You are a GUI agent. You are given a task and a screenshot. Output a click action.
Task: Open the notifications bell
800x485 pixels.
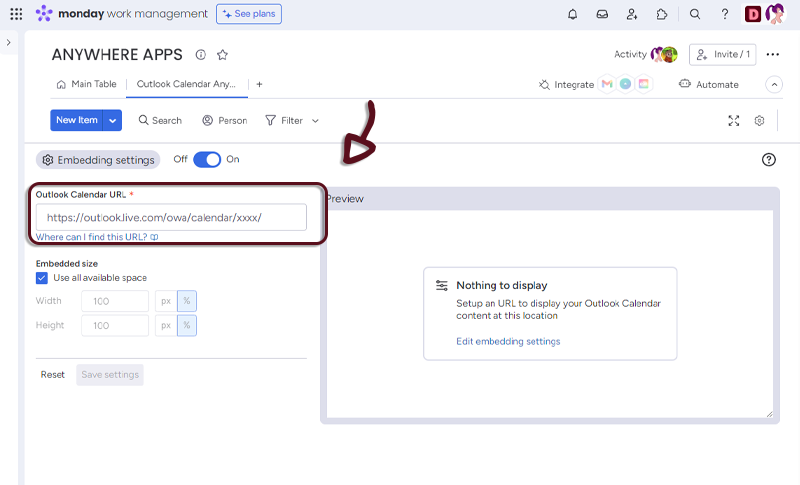(572, 14)
